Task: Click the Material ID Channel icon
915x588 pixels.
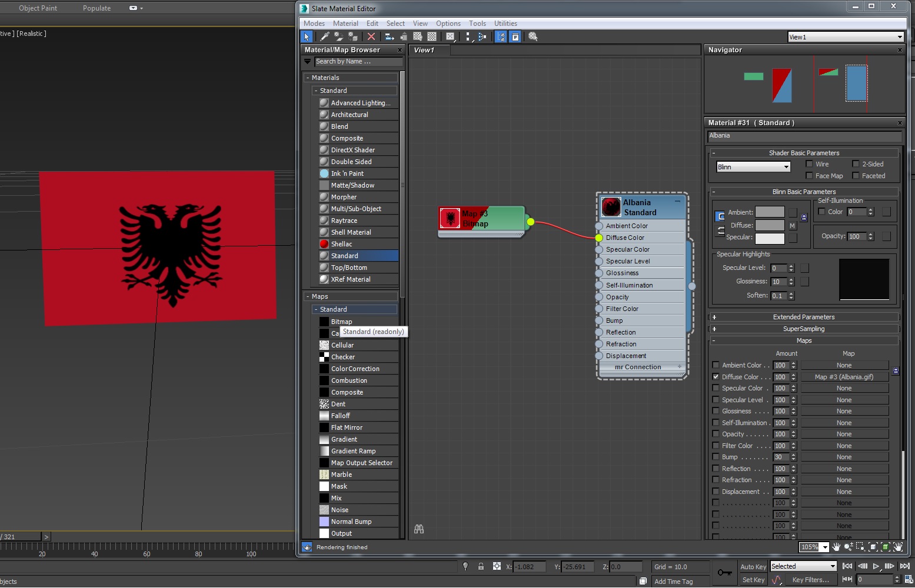Action: click(x=450, y=36)
